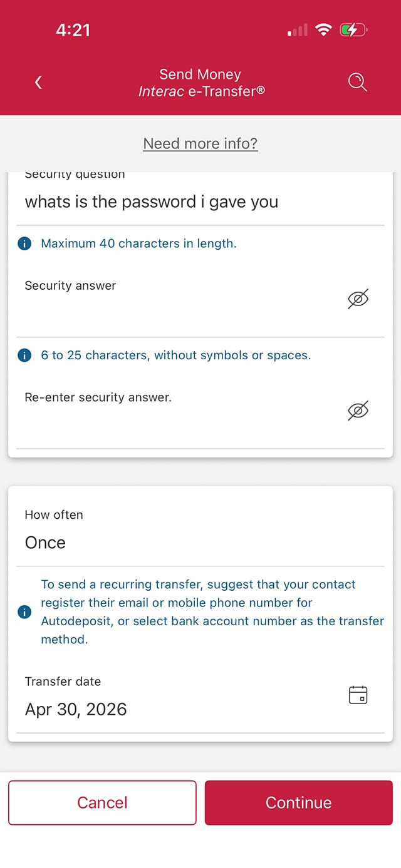Screen dimensions: 401x868
Task: Open the search magnifier icon
Action: 357,82
